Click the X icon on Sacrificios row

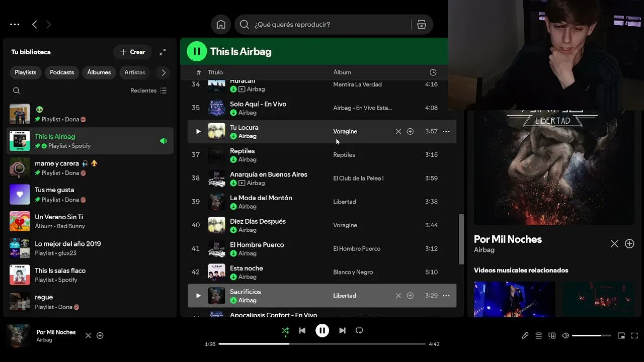click(x=398, y=296)
